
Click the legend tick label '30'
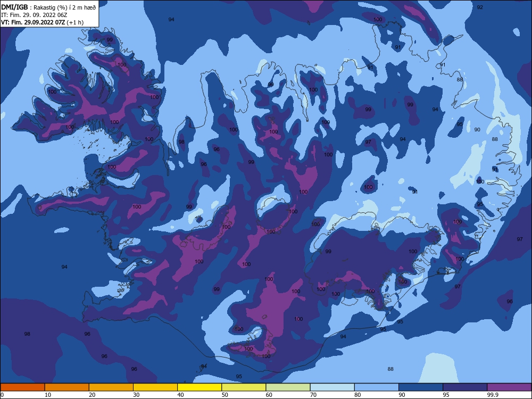136,395
